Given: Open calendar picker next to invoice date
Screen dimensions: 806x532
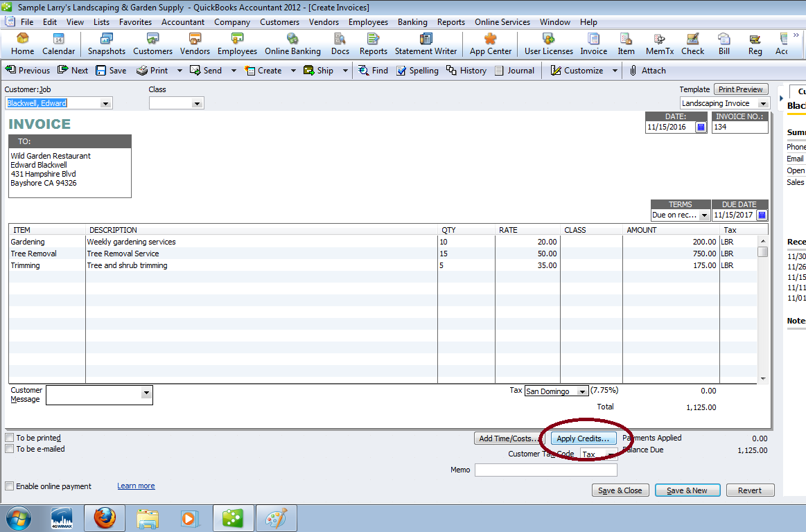Looking at the screenshot, I should click(x=701, y=127).
